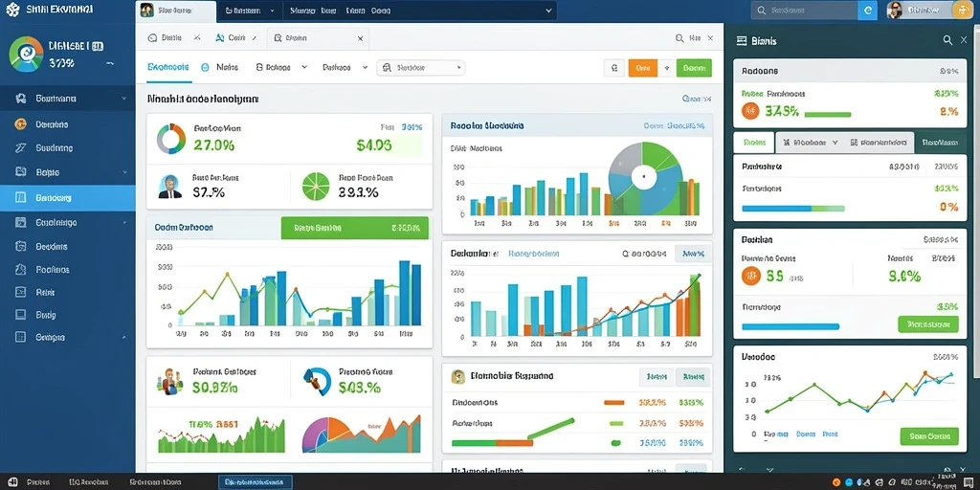Click the snowflake app logo in the title bar
This screenshot has height=490, width=980.
pos(12,11)
